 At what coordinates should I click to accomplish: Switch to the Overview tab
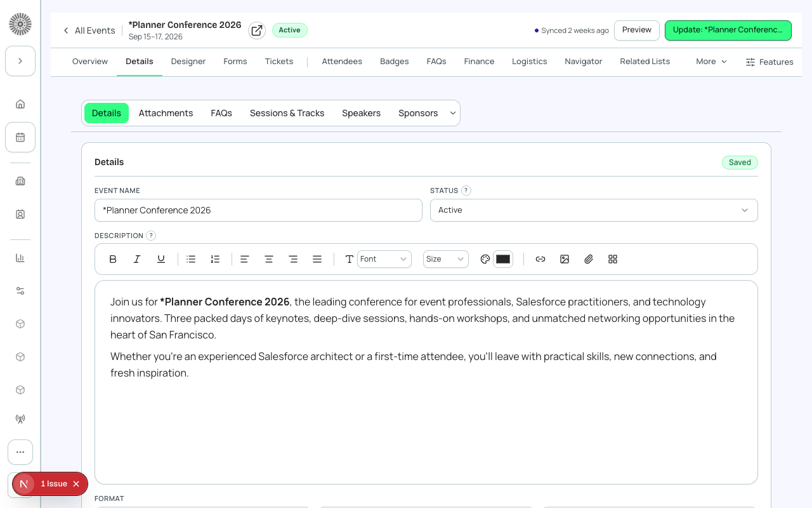90,62
